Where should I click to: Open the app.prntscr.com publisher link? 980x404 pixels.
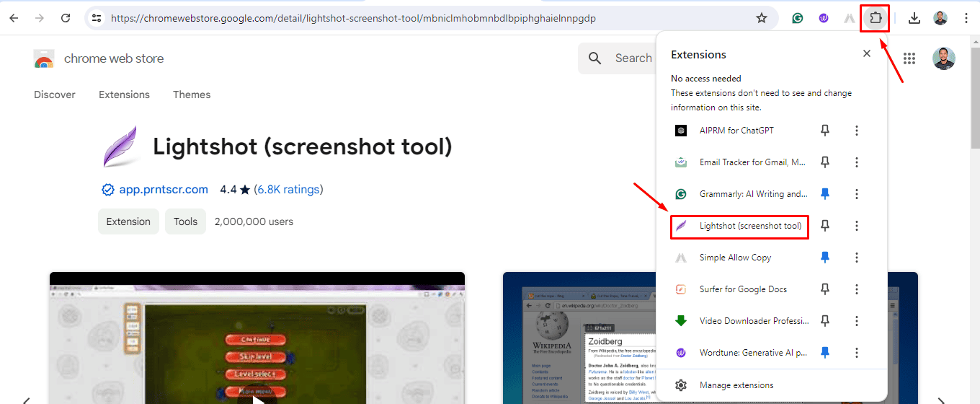[164, 190]
